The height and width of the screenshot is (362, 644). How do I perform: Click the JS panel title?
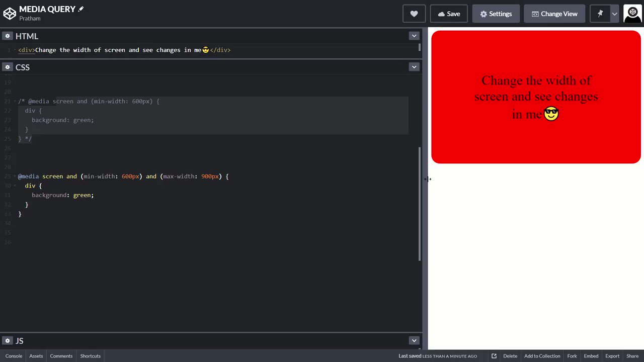pos(20,341)
